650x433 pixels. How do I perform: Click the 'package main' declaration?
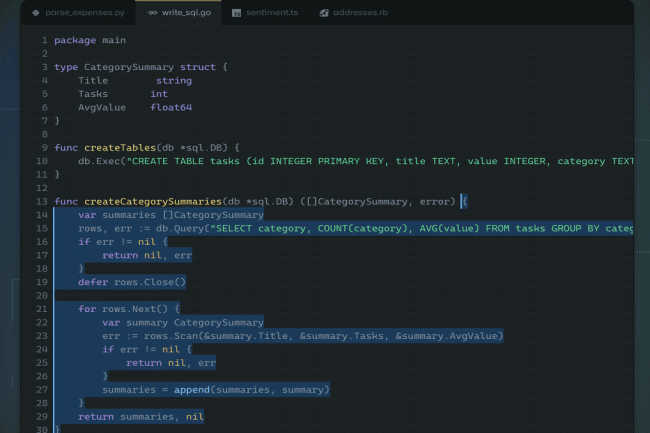point(90,40)
